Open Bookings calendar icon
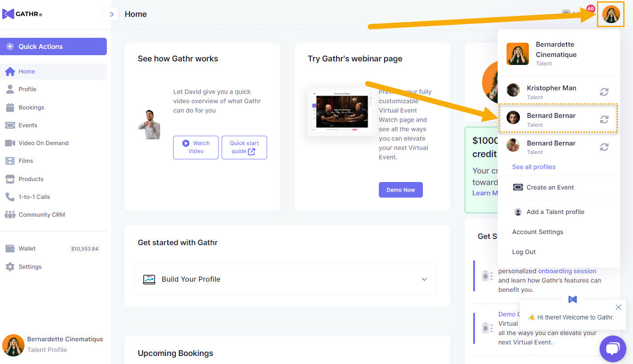The image size is (633, 364). 10,108
